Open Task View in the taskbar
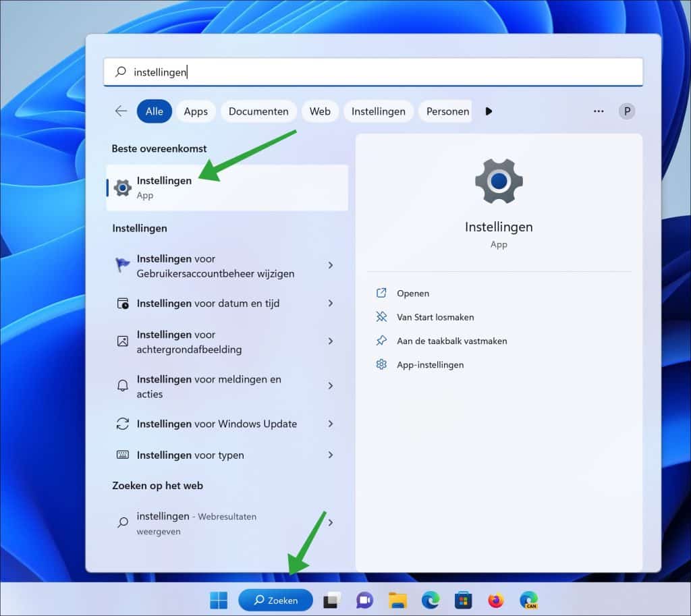The image size is (691, 616). pyautogui.click(x=331, y=600)
